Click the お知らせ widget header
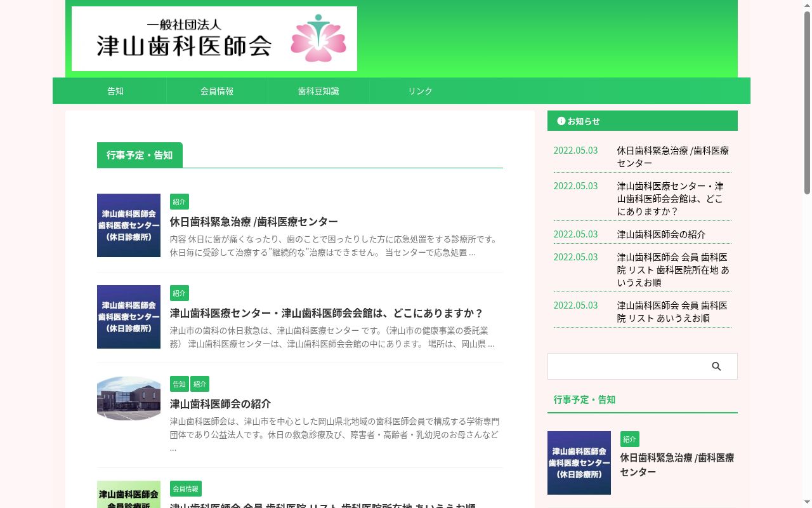The image size is (812, 508). point(643,121)
